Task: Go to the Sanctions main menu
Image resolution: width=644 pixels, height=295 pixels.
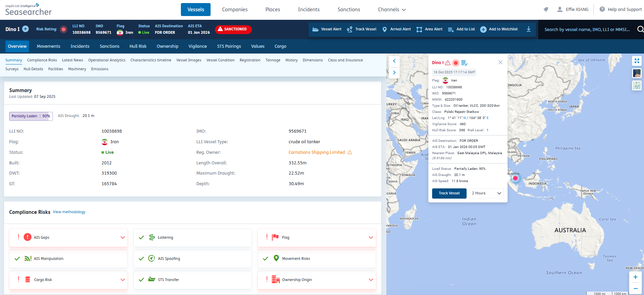Action: [348, 10]
